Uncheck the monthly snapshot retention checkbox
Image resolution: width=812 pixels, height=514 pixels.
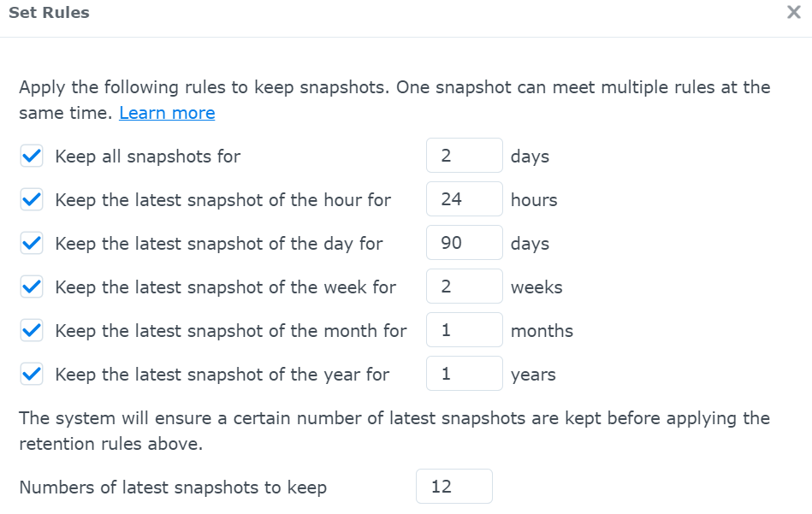pos(32,331)
